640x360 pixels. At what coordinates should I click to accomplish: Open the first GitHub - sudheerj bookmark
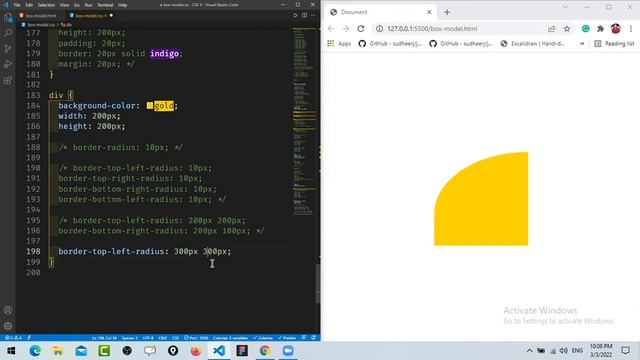coord(390,43)
